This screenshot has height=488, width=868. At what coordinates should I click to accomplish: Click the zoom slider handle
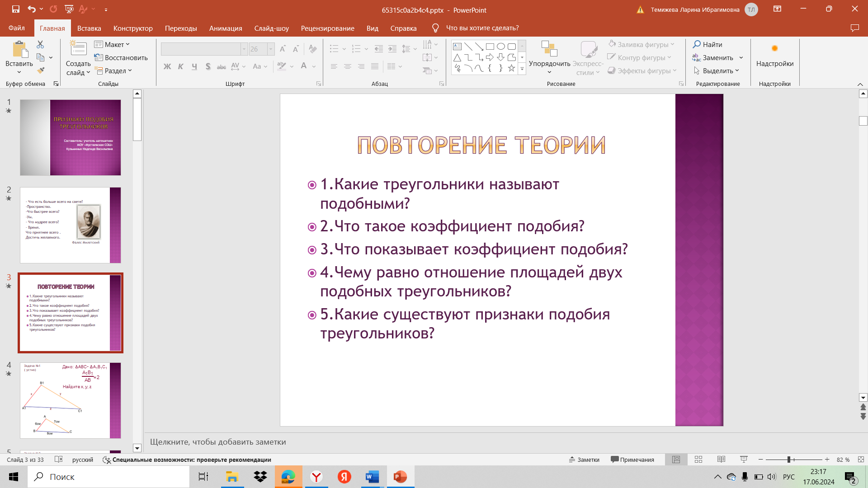tap(789, 460)
